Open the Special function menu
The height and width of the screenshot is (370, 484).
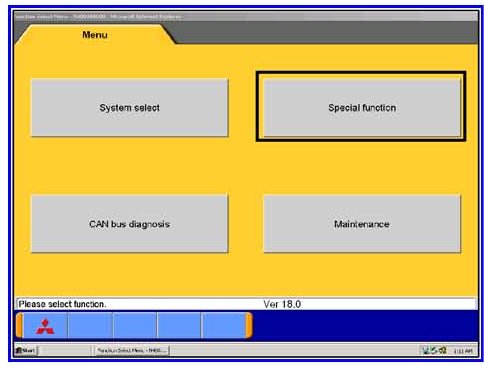click(362, 108)
